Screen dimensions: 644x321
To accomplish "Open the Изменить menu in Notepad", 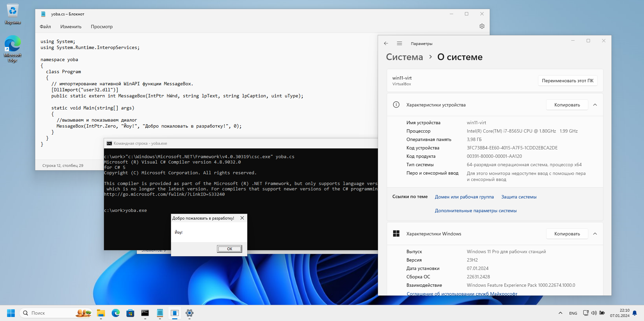I will pyautogui.click(x=71, y=27).
